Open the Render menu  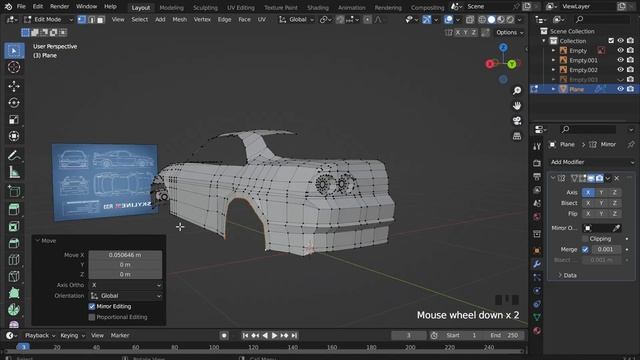pos(60,7)
